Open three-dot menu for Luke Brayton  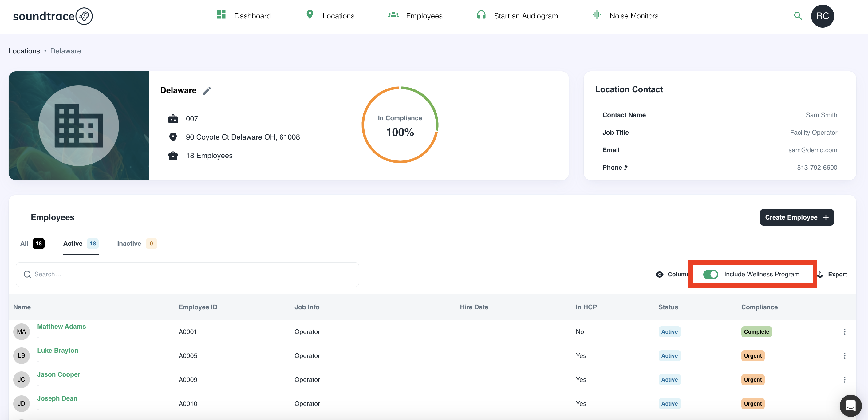[844, 356]
